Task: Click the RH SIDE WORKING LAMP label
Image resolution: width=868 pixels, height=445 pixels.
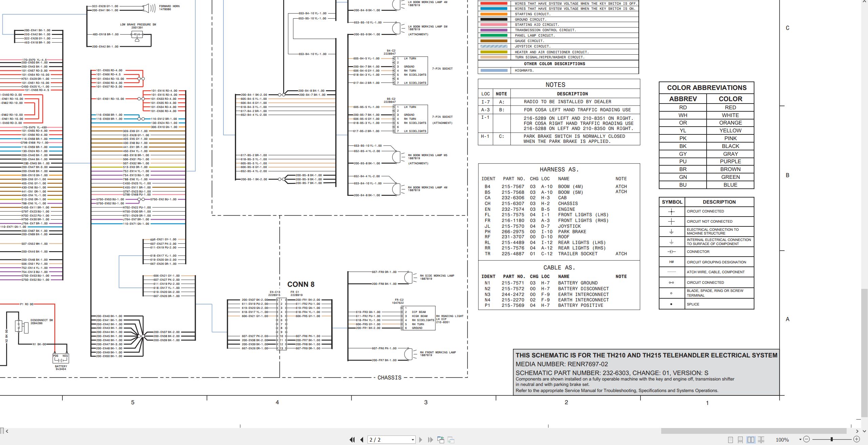Action: pyautogui.click(x=437, y=276)
